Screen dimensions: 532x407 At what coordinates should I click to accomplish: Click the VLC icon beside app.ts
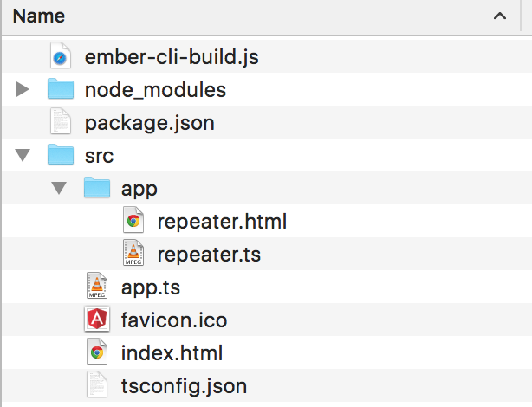point(96,287)
